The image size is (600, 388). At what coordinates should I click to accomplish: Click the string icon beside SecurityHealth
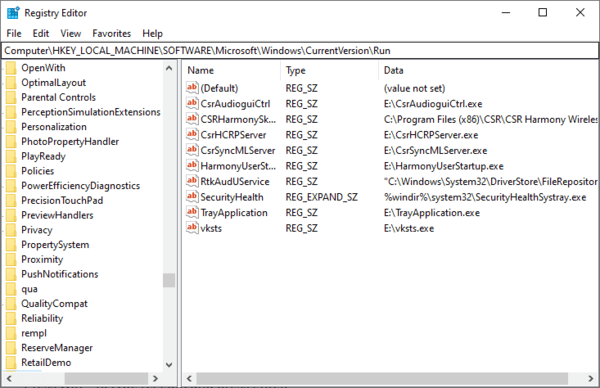tap(192, 197)
